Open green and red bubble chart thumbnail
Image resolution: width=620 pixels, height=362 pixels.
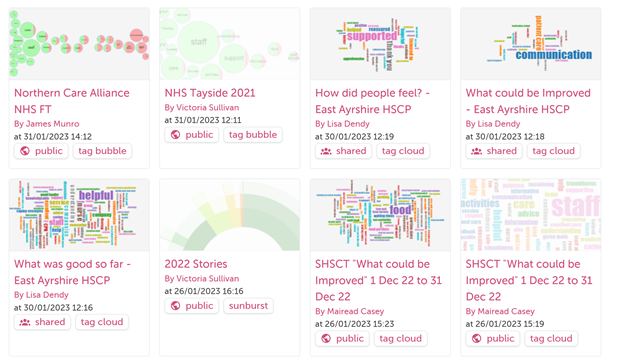(79, 44)
